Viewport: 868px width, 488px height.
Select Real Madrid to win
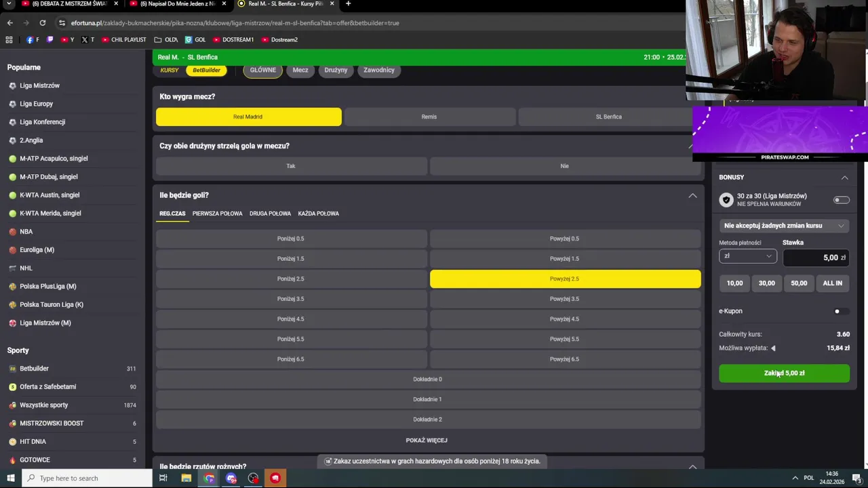[x=248, y=117]
